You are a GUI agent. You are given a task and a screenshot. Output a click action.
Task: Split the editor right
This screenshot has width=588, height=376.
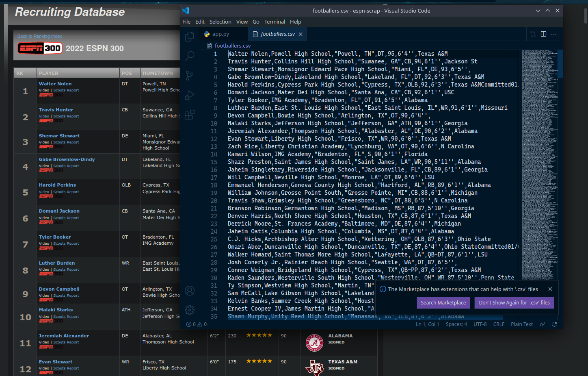pos(543,34)
